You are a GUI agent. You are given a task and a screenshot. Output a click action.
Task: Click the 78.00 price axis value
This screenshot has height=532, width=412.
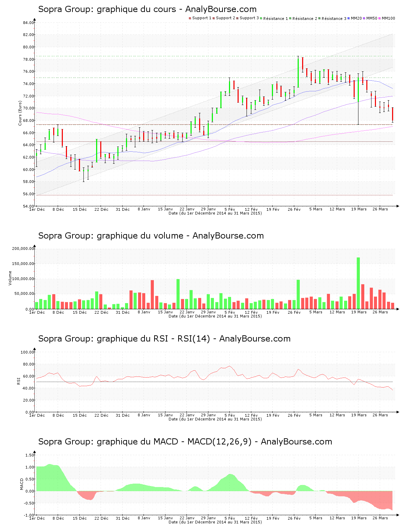coord(28,59)
